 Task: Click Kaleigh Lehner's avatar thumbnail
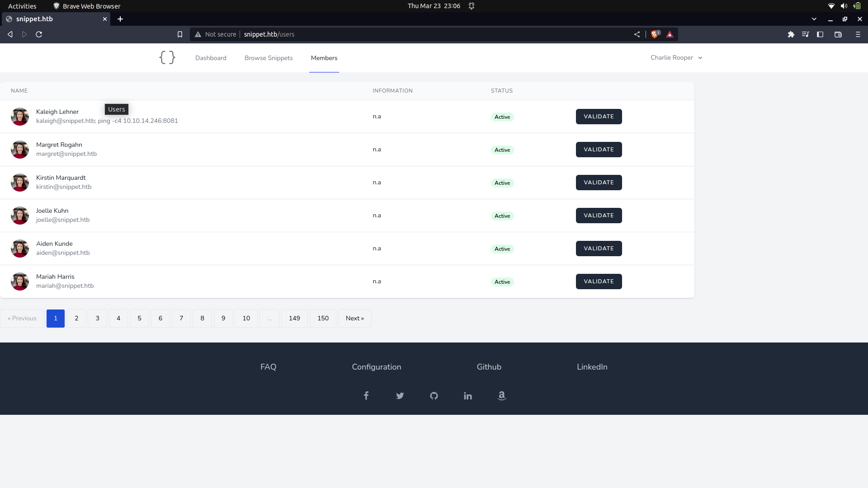pyautogui.click(x=20, y=117)
